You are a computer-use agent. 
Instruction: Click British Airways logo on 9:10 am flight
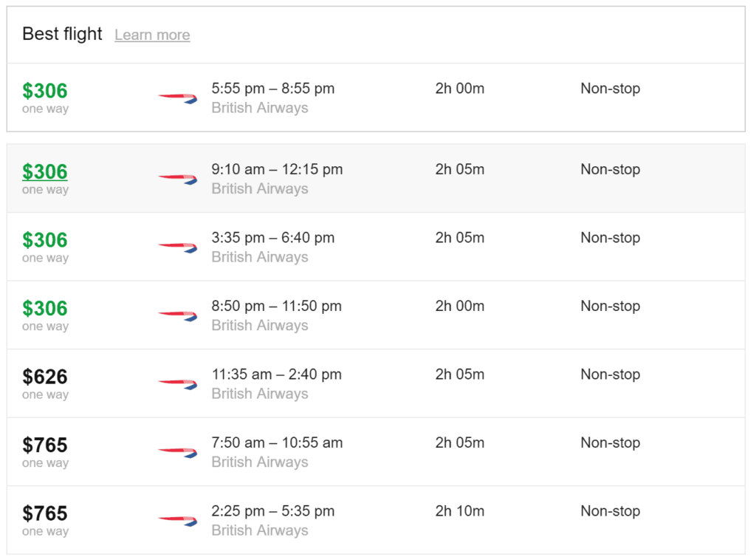177,179
